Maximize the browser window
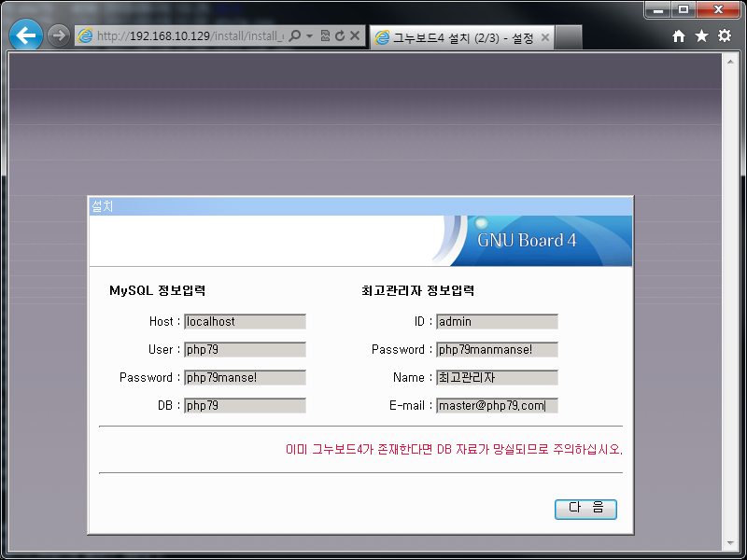This screenshot has height=560, width=747. click(684, 9)
